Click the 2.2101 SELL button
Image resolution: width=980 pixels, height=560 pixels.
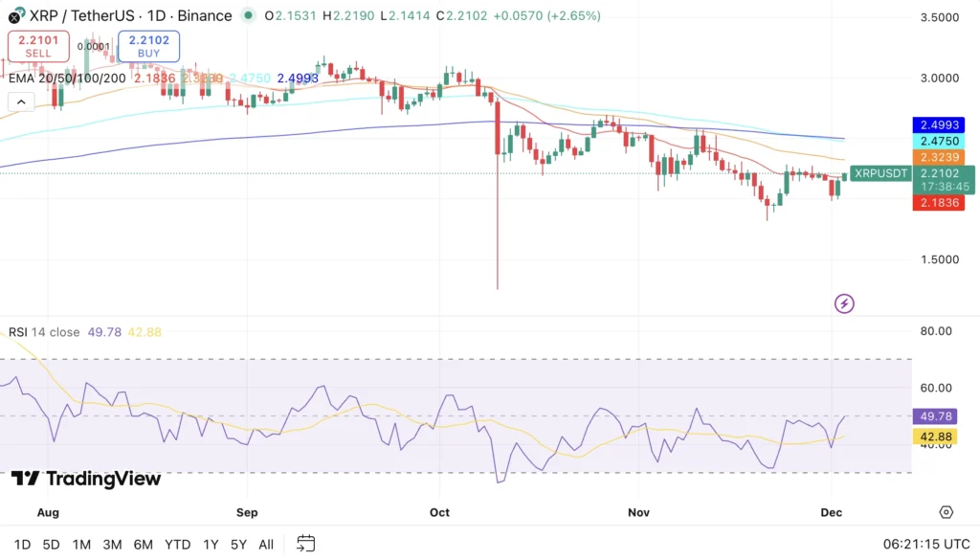coord(38,46)
